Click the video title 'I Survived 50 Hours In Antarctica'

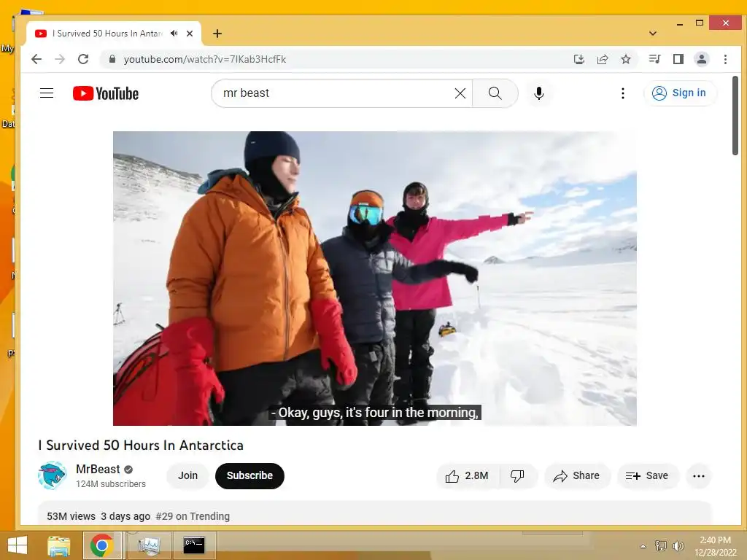click(141, 446)
